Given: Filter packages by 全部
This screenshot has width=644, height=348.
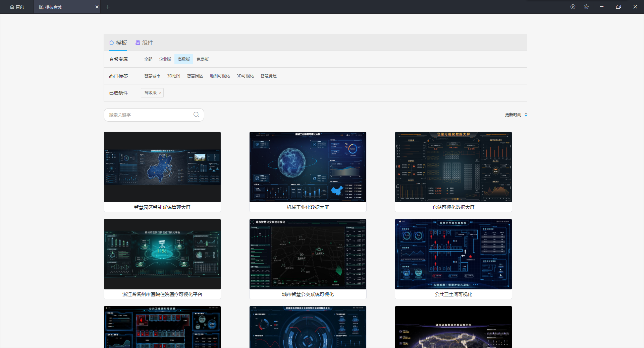Looking at the screenshot, I should click(148, 59).
